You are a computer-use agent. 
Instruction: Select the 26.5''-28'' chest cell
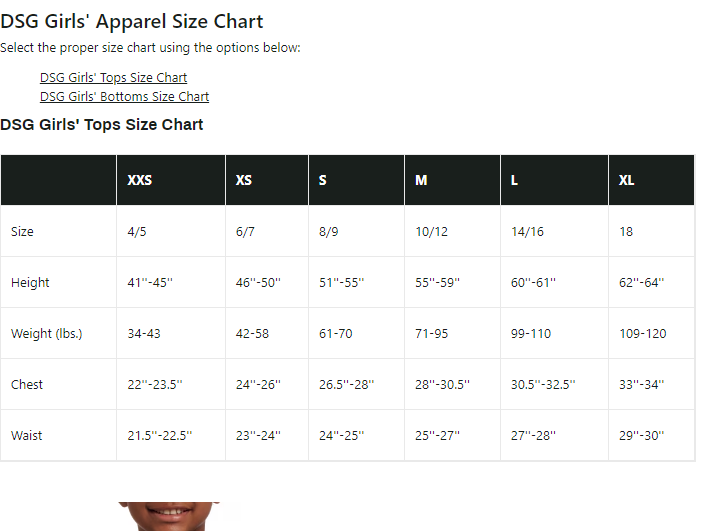[346, 384]
